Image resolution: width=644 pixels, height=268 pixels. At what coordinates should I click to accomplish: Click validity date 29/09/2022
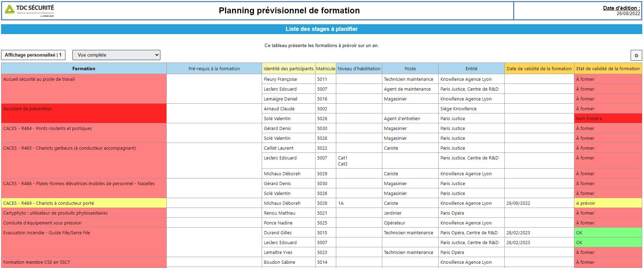point(518,203)
